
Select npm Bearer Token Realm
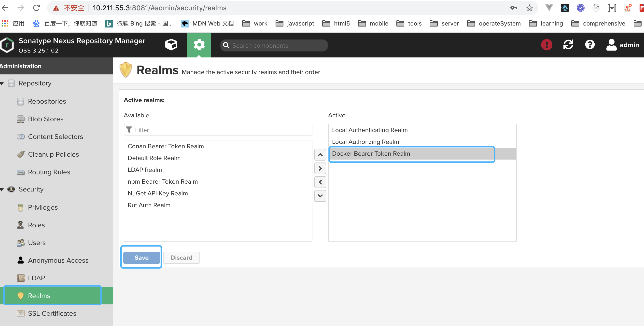(218, 182)
